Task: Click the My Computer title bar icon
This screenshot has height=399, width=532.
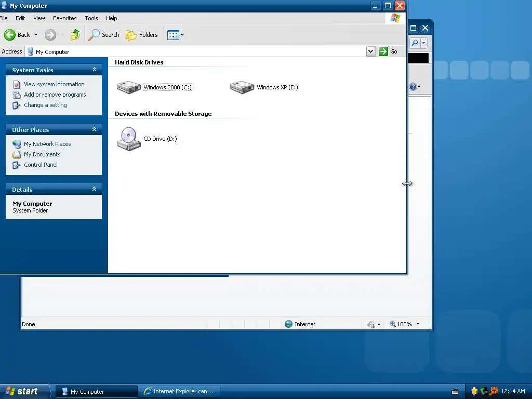Action: point(4,5)
